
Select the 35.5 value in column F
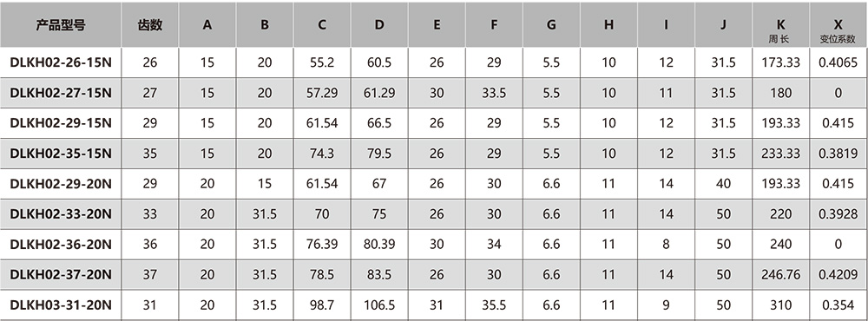tap(494, 305)
